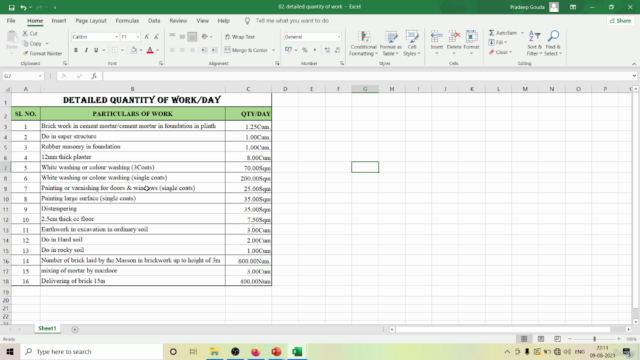Screen dimensions: 640x360
Task: Click AutoSum
Action: click(503, 33)
